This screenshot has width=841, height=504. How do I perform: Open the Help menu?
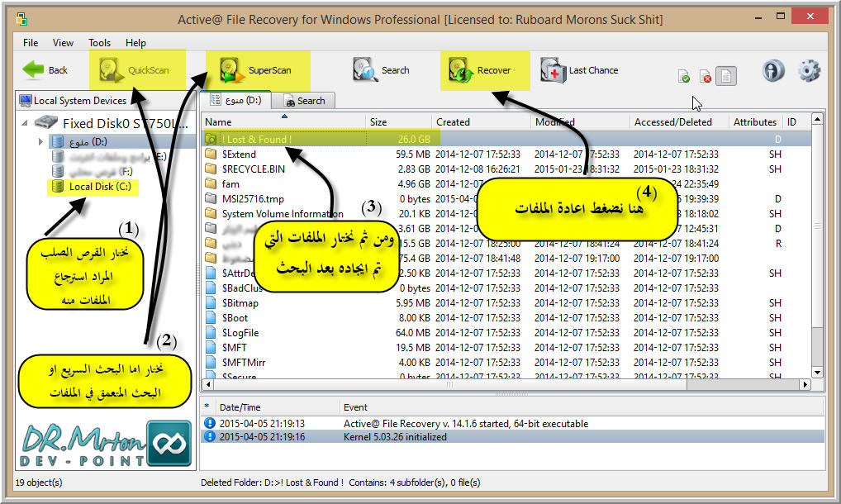[135, 42]
